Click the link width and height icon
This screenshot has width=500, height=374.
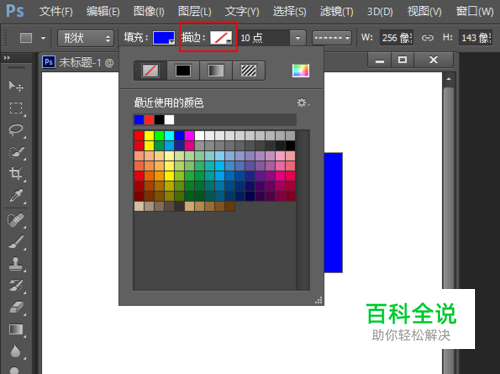pyautogui.click(x=427, y=38)
